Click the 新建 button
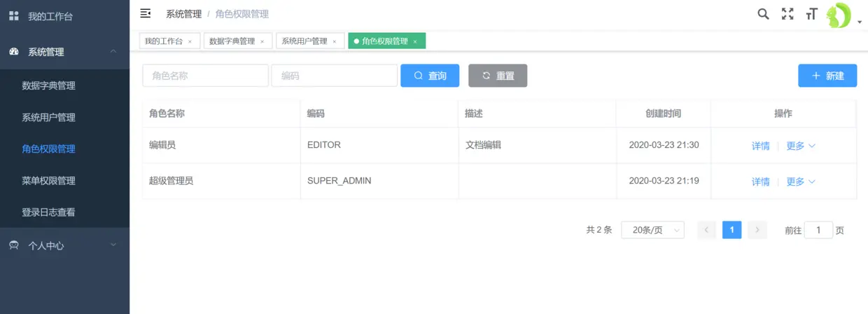The width and height of the screenshot is (868, 314). click(827, 76)
